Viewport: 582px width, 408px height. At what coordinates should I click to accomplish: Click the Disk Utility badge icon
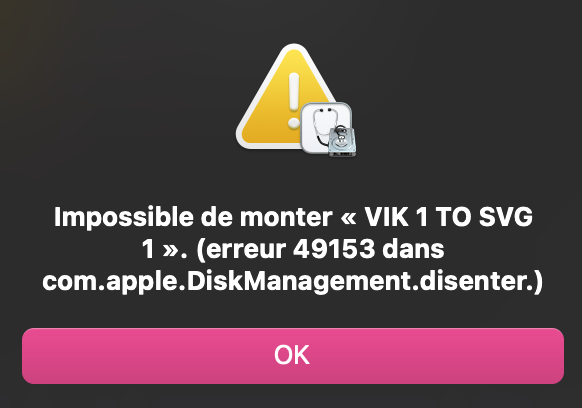tap(328, 129)
